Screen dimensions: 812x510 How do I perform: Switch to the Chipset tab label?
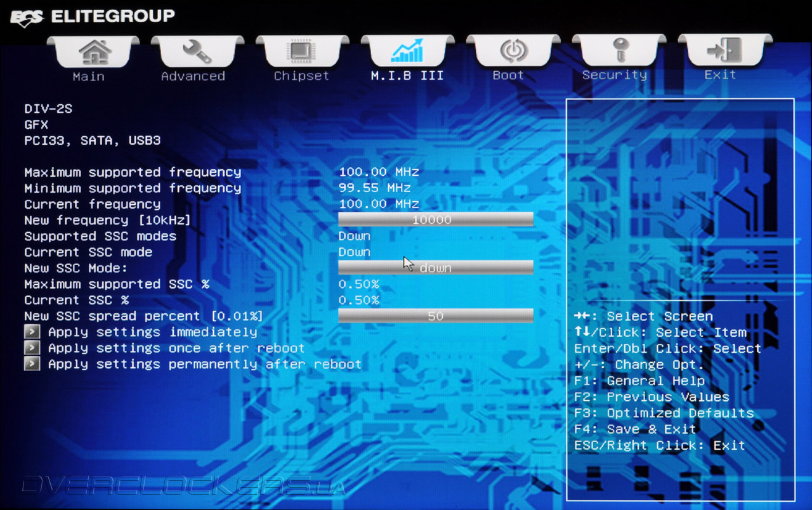coord(301,76)
